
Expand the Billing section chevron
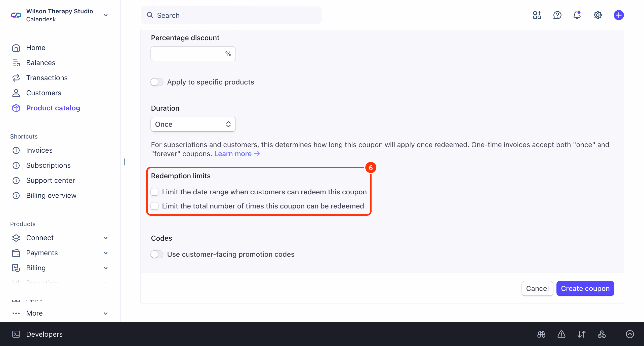click(x=106, y=268)
